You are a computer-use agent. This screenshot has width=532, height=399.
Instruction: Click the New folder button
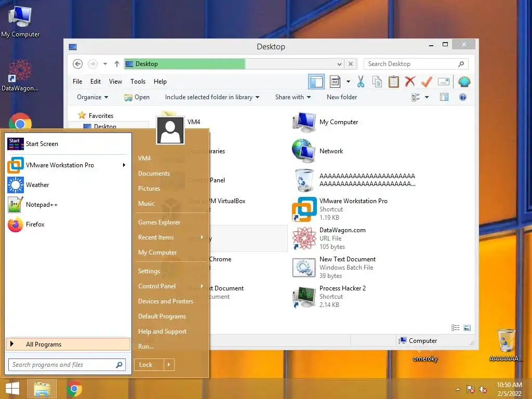point(342,97)
